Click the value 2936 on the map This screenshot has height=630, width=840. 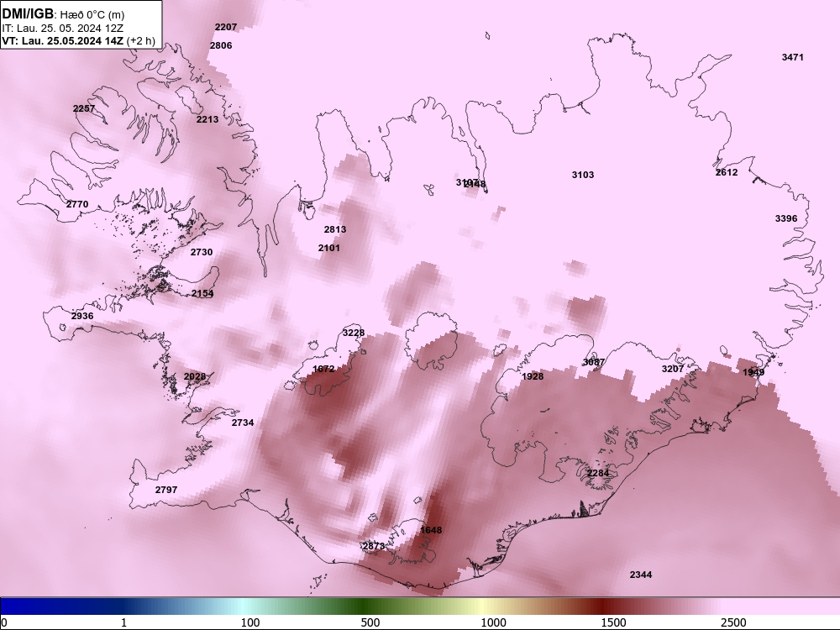(82, 316)
